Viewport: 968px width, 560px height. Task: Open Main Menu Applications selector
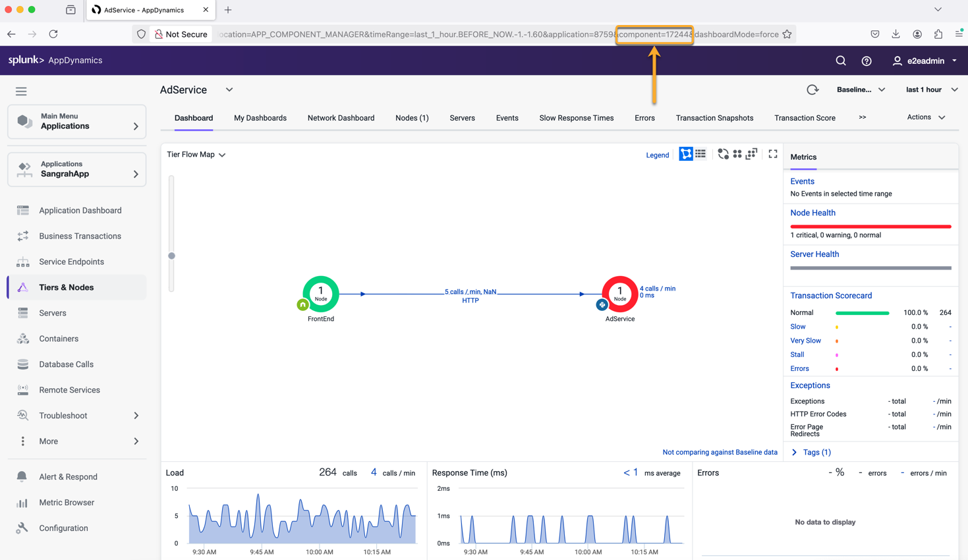[x=77, y=121]
